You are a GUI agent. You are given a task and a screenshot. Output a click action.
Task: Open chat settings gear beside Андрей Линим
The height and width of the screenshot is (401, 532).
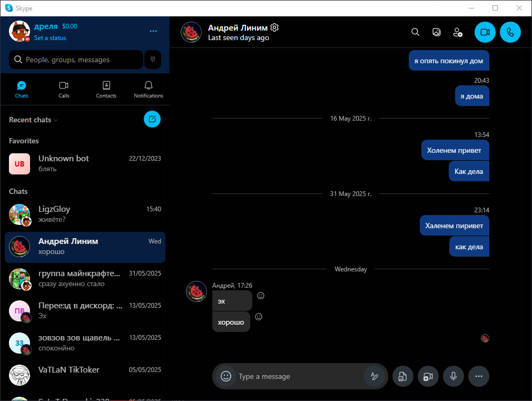274,27
